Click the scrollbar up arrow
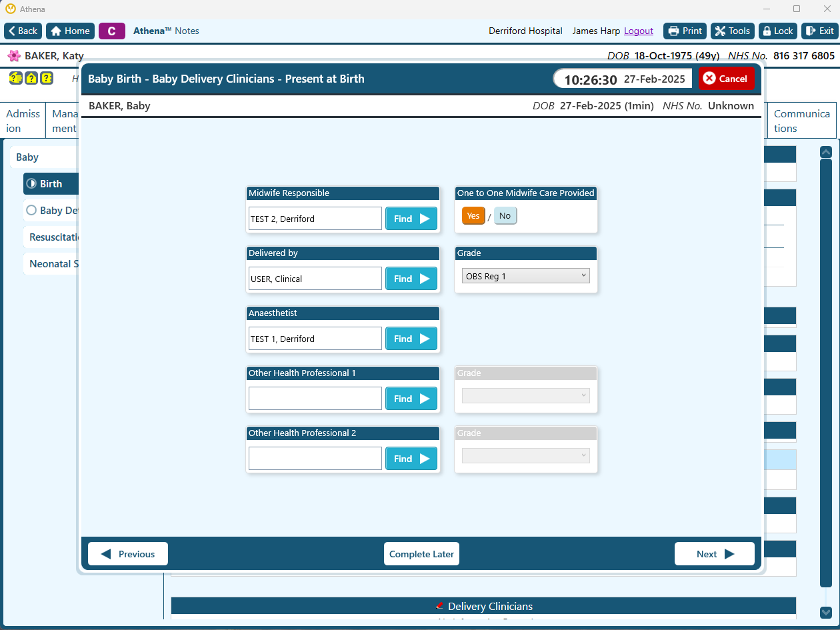The image size is (840, 630). click(826, 152)
